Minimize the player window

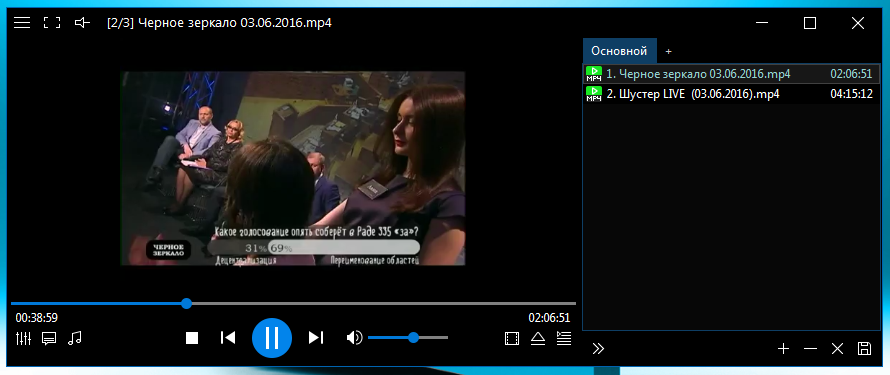point(763,23)
